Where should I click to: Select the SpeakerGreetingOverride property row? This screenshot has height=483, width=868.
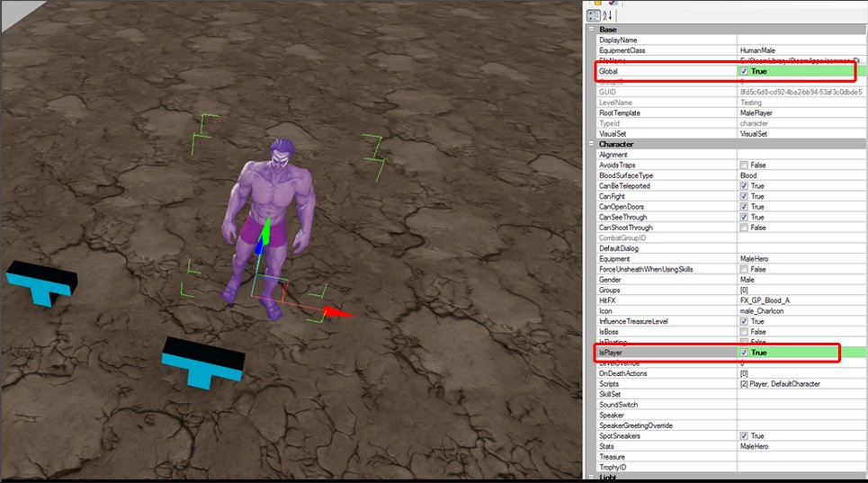[x=731, y=425]
